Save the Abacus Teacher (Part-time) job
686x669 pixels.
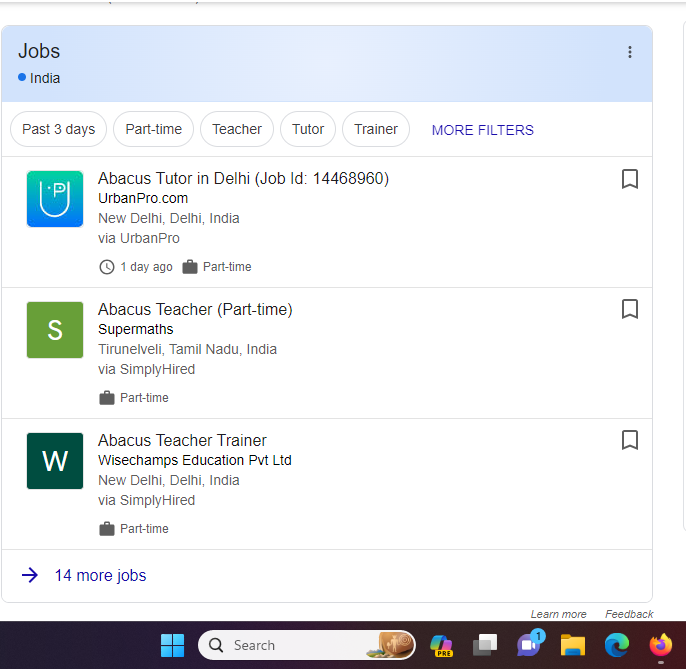(630, 309)
